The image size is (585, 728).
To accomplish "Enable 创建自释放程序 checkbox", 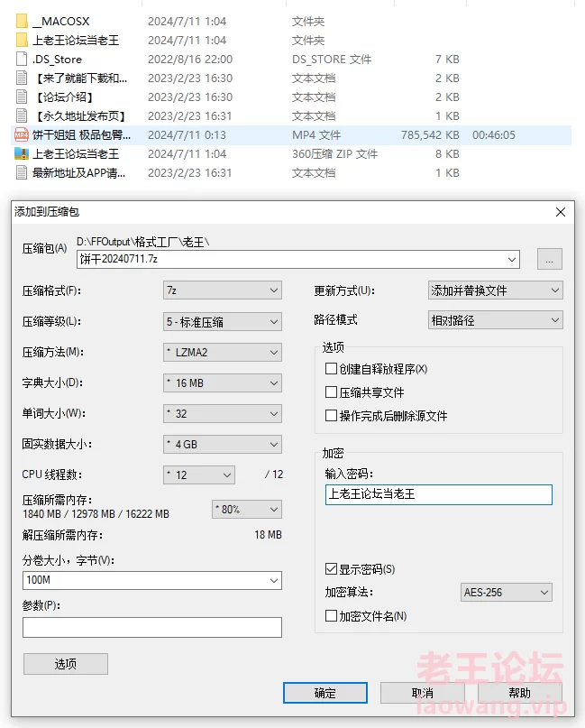I will [x=331, y=369].
